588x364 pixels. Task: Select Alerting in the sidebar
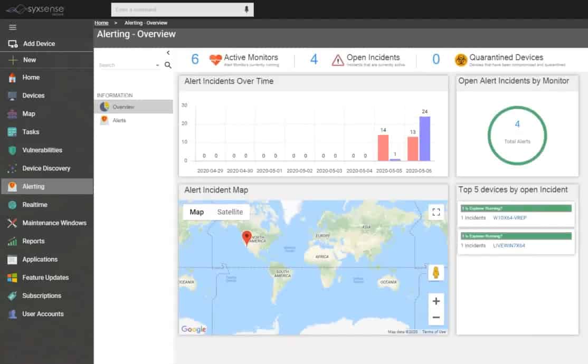coord(46,186)
